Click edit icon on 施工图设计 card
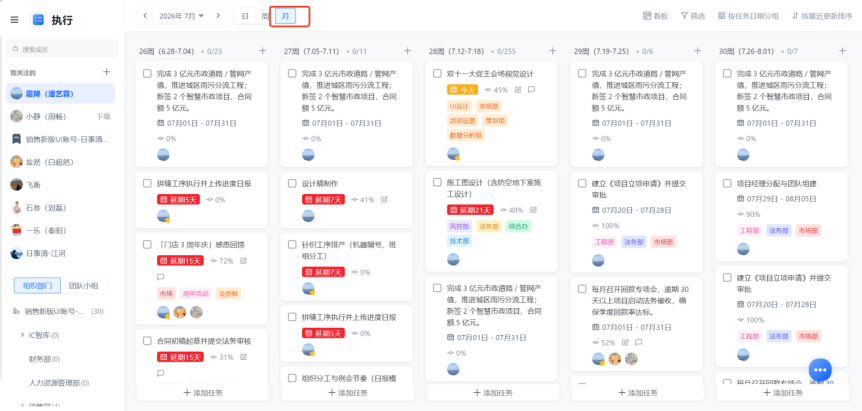Image resolution: width=862 pixels, height=411 pixels. click(x=533, y=210)
